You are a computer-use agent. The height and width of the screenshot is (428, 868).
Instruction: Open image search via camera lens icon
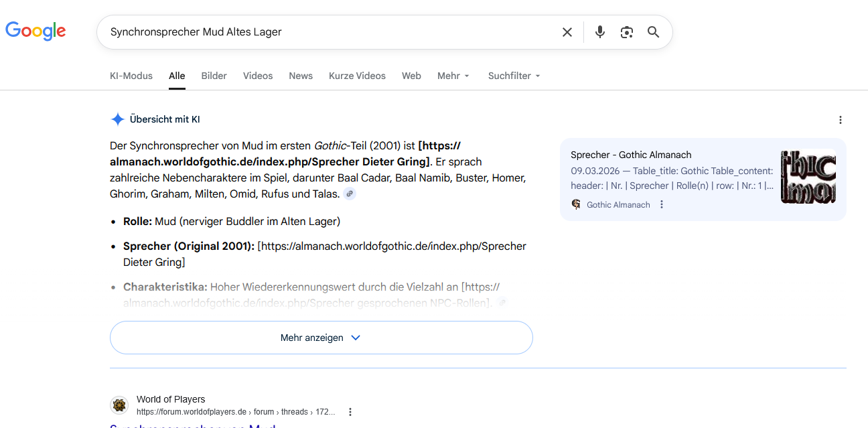[x=627, y=32]
